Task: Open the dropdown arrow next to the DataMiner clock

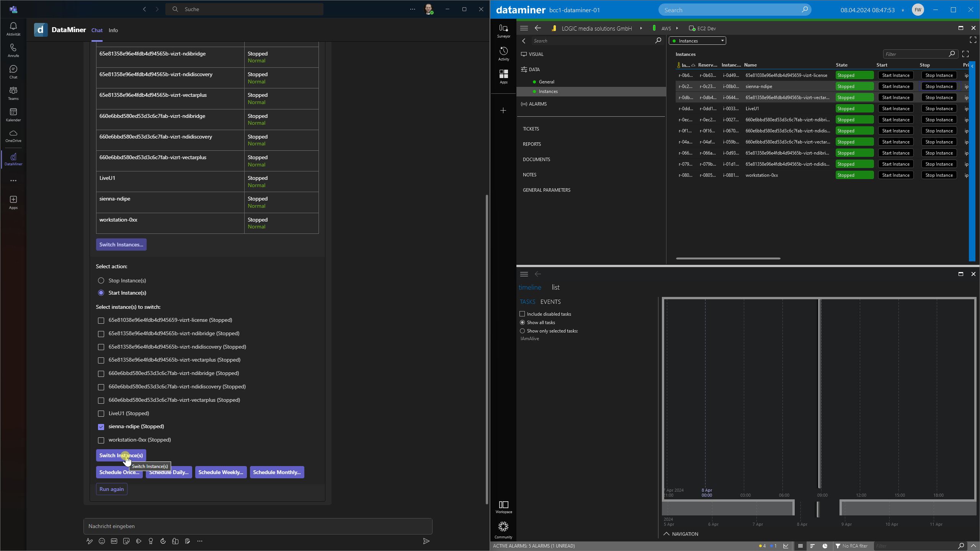Action: pyautogui.click(x=903, y=10)
